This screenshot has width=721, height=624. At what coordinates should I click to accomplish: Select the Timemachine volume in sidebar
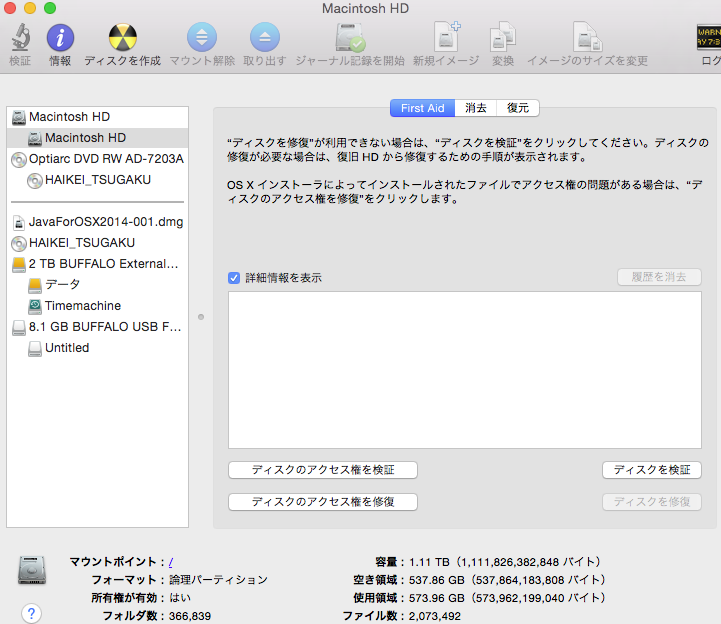82,306
